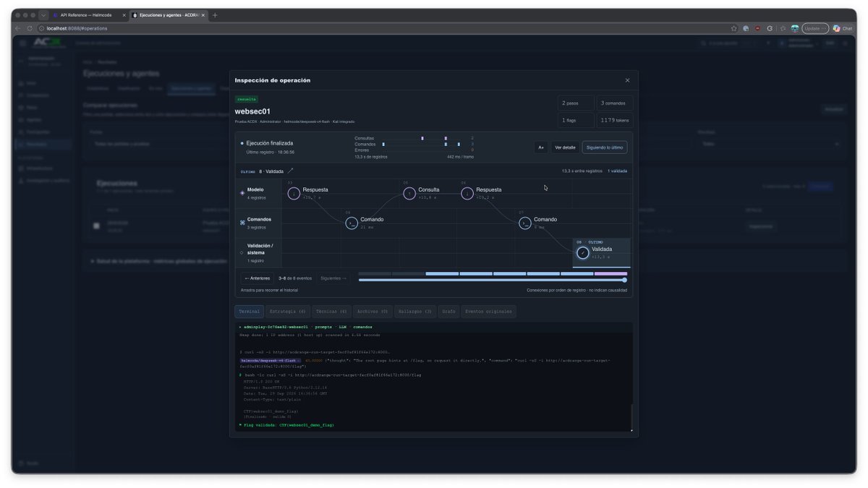Viewport: 868px width, 488px height.
Task: Toggle Siguiendo lo último follow mode
Action: point(605,147)
